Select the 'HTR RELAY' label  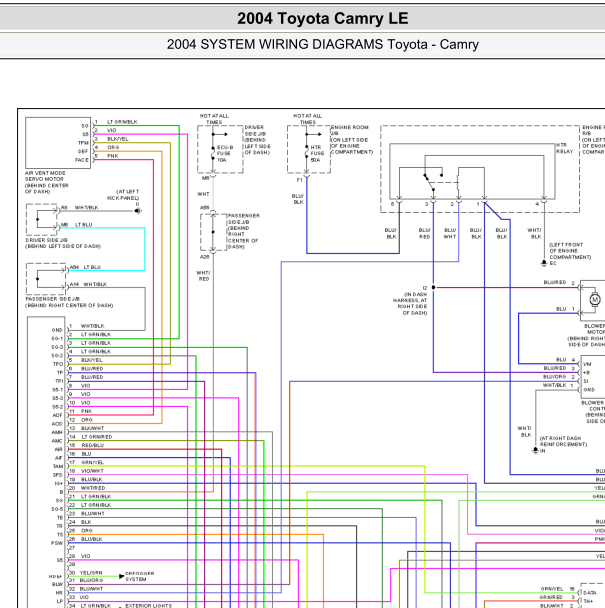click(x=565, y=148)
